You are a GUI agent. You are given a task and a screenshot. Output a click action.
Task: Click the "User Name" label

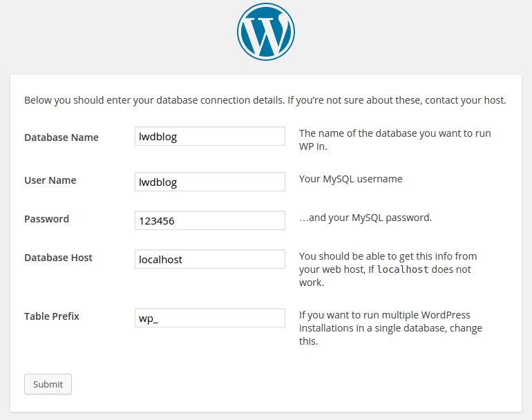click(50, 180)
